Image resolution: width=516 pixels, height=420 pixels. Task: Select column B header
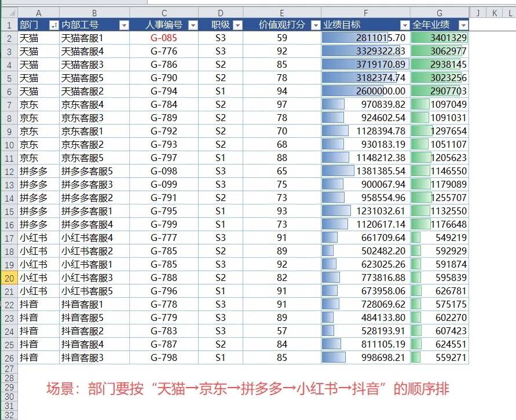point(94,13)
